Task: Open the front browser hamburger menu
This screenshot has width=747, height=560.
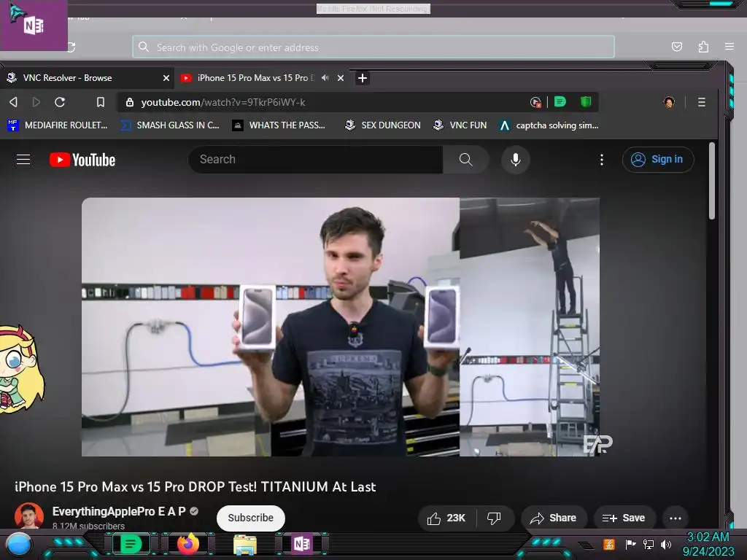Action: click(x=702, y=102)
